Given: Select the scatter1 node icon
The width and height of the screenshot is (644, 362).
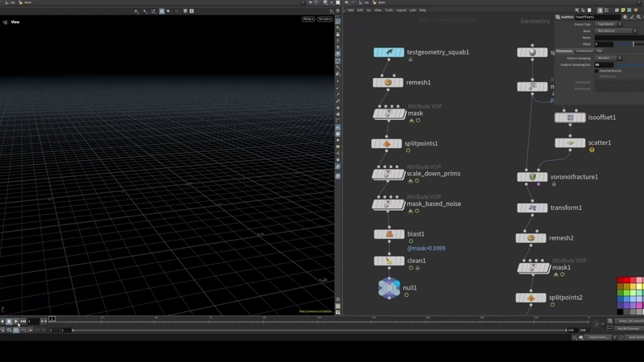Looking at the screenshot, I should click(x=570, y=143).
